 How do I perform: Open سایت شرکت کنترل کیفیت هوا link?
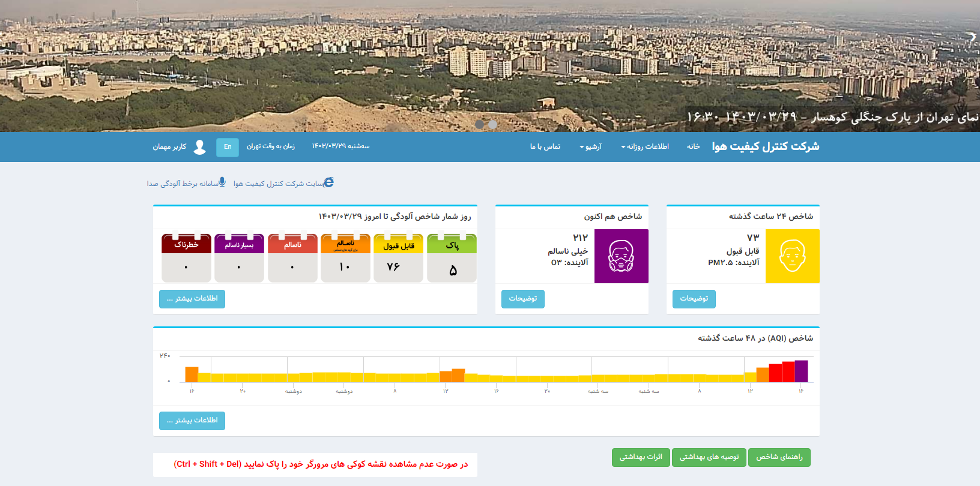[x=278, y=184]
